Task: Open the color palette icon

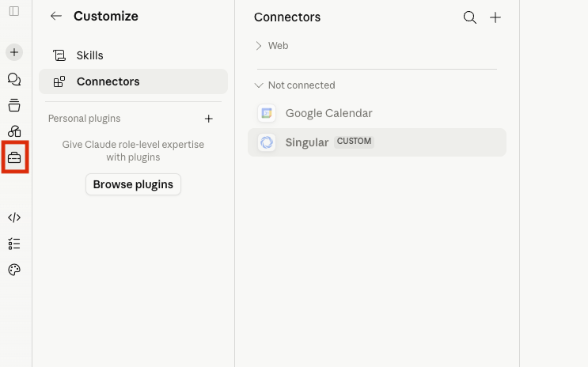Action: [x=14, y=270]
